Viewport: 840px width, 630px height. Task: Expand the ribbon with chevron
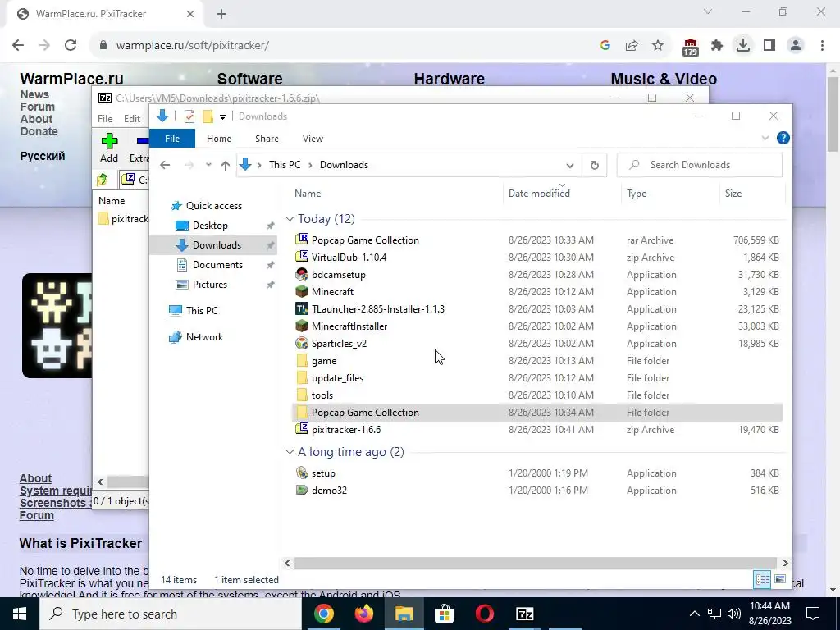click(765, 138)
